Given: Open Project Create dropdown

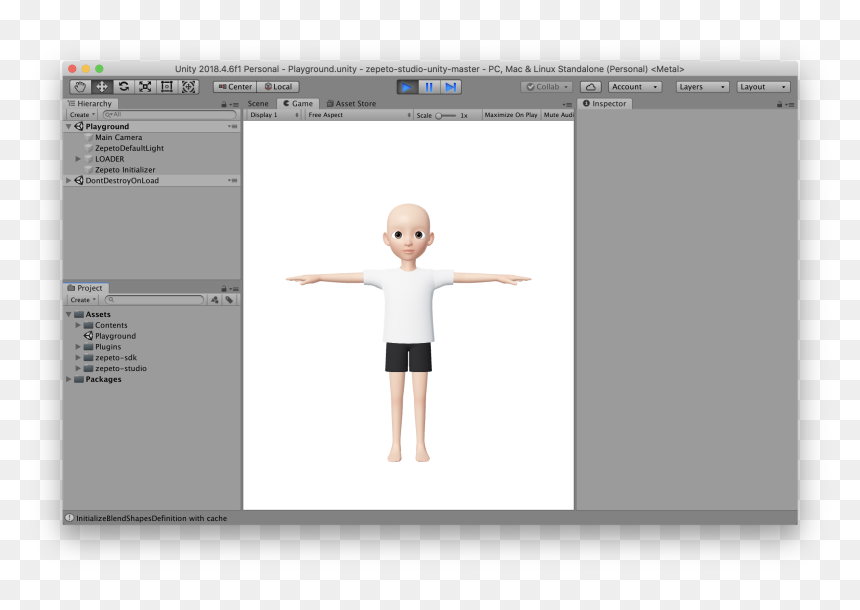Looking at the screenshot, I should [x=83, y=300].
